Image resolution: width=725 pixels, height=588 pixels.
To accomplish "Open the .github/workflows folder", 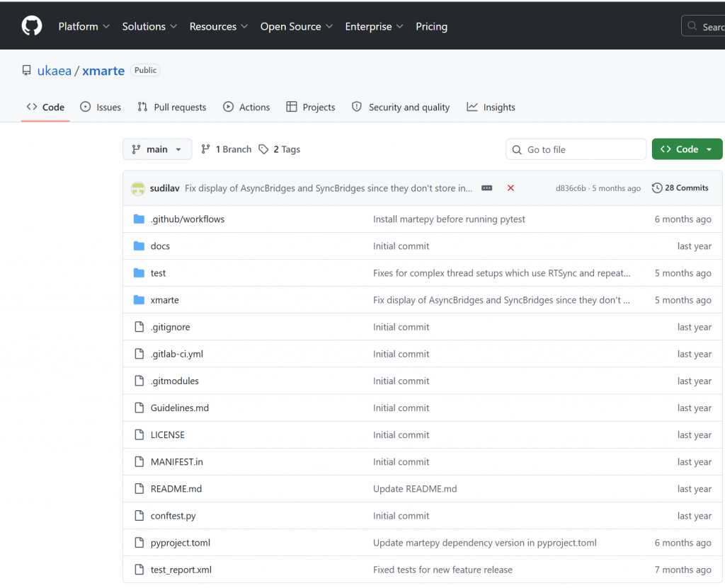I will coord(187,219).
